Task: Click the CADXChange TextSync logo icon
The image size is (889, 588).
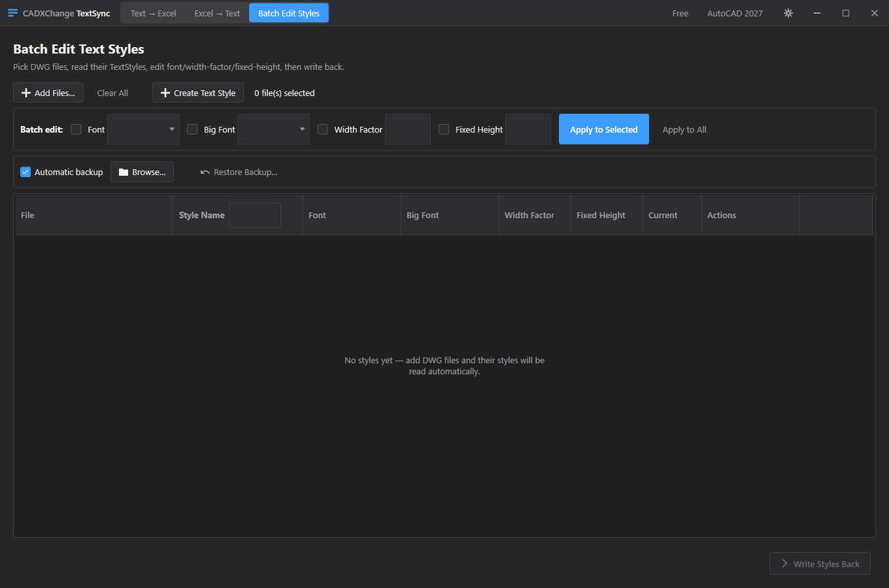Action: (x=12, y=13)
